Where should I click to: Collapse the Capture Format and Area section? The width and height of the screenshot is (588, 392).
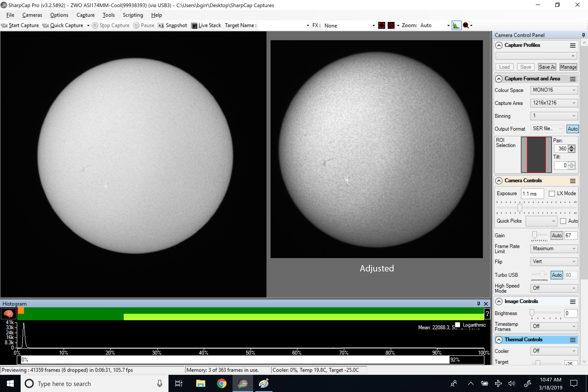pyautogui.click(x=499, y=79)
